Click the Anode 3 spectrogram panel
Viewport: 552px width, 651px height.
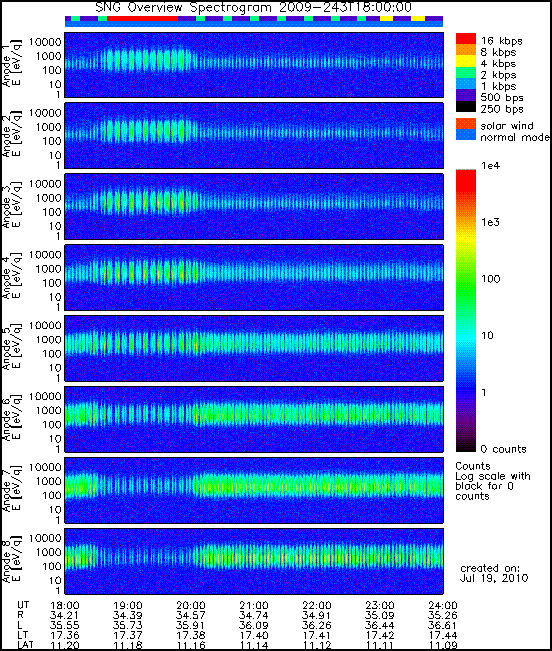click(254, 207)
